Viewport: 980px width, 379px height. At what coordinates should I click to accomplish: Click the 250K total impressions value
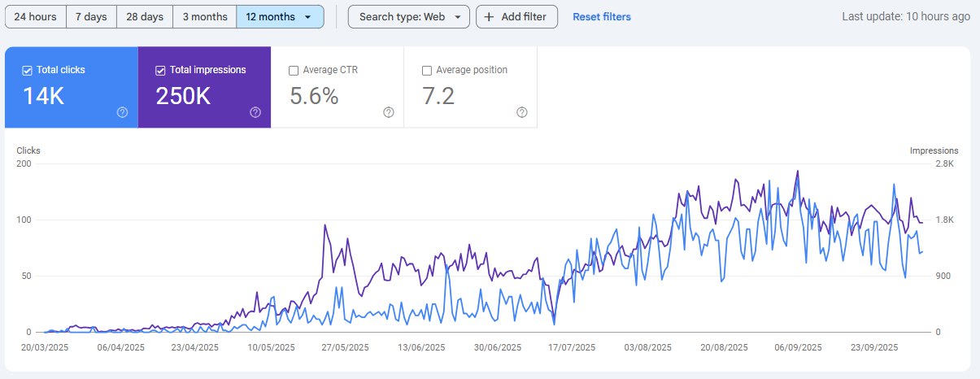[183, 96]
